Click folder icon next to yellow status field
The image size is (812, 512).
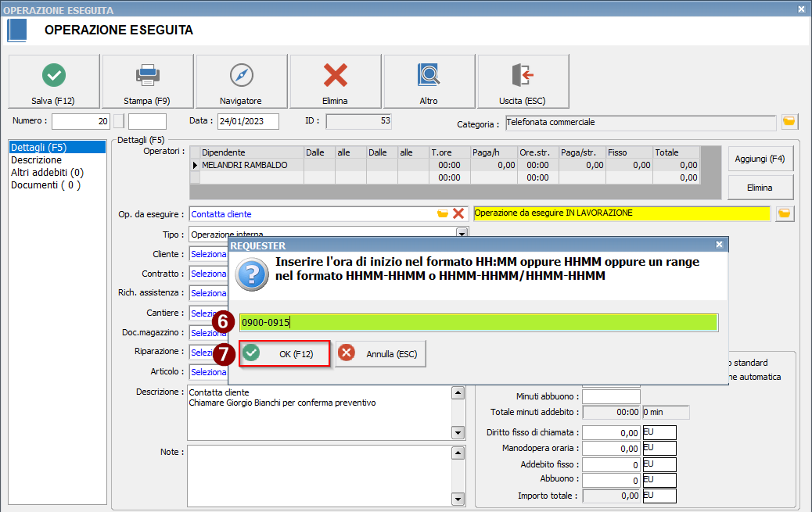coord(785,213)
